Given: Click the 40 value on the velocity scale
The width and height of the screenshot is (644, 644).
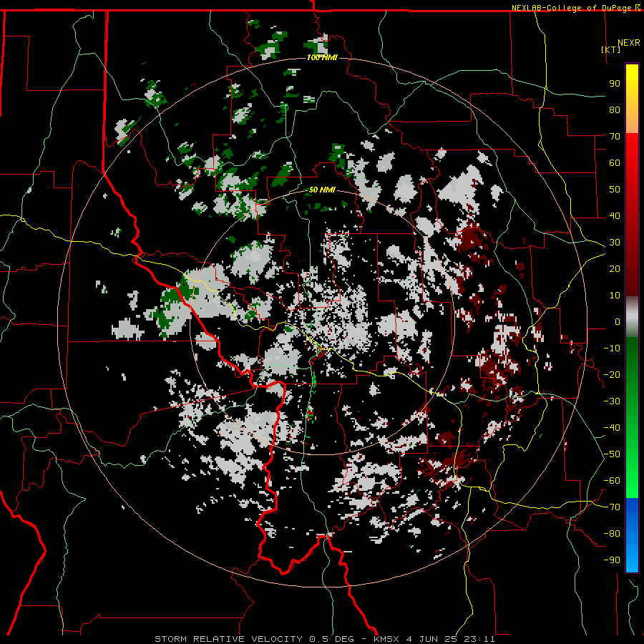Looking at the screenshot, I should click(615, 215).
